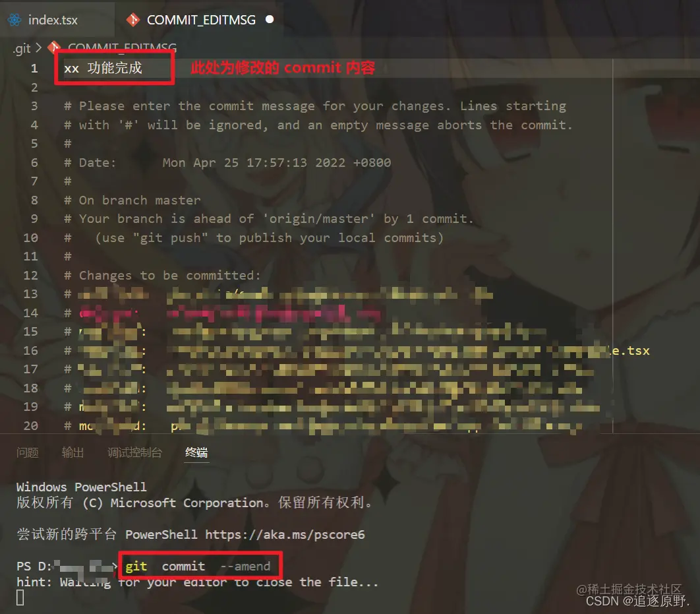Click line number 2 in the gutter
Image resolution: width=700 pixels, height=614 pixels.
point(34,87)
